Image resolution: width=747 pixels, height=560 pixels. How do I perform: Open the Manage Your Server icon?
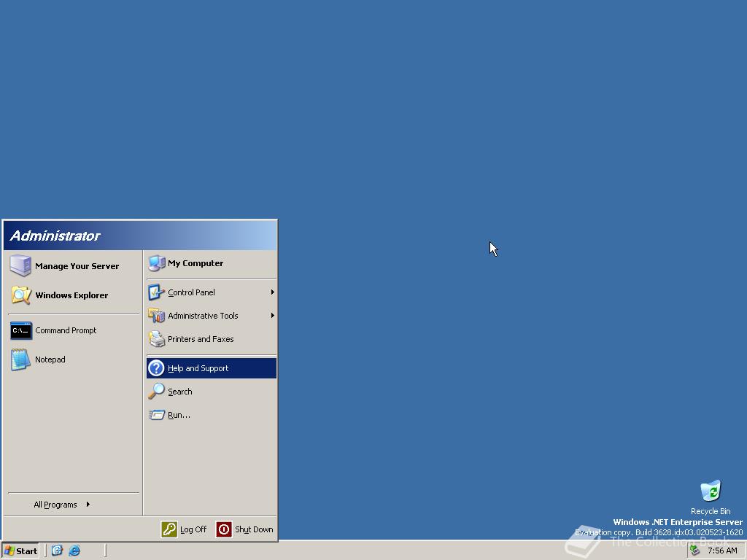(20, 265)
